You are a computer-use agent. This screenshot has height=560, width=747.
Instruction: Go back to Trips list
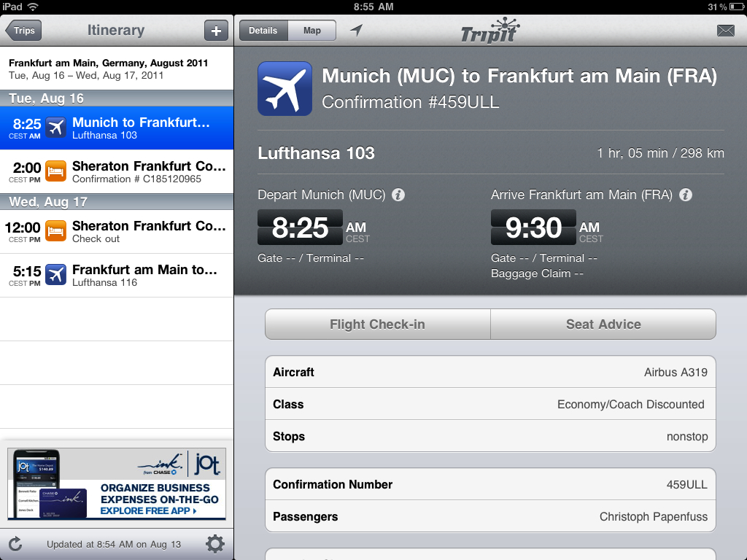pos(23,31)
